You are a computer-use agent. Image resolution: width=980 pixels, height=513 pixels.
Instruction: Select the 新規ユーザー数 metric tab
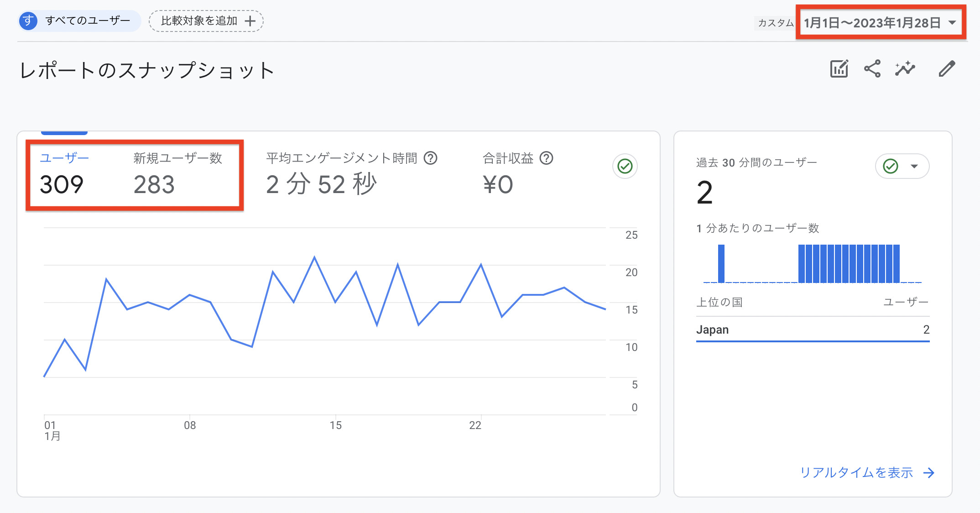coord(177,176)
